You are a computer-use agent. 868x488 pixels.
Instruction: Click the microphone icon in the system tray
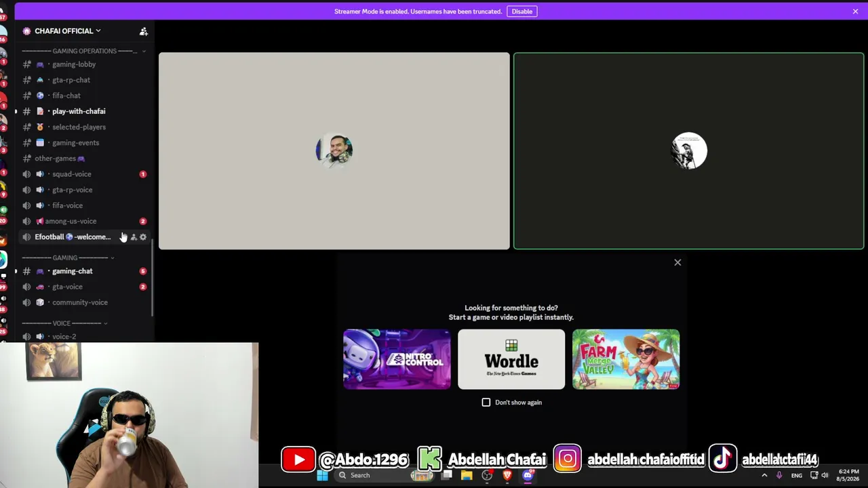pyautogui.click(x=778, y=475)
